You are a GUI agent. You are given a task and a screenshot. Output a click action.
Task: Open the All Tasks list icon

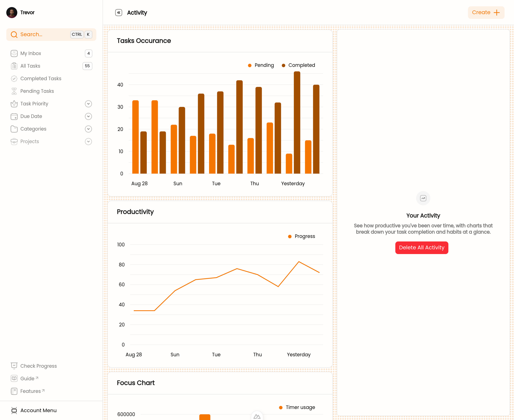click(14, 66)
